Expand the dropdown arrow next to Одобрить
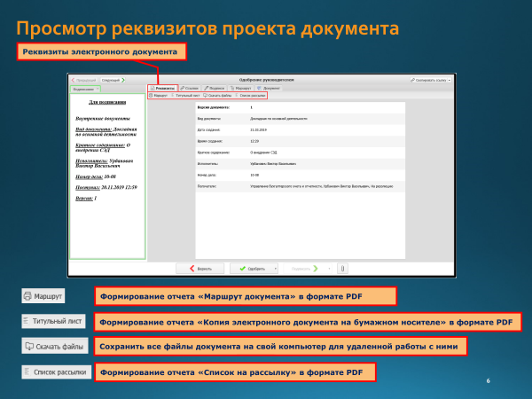The width and height of the screenshot is (532, 399). point(276,267)
